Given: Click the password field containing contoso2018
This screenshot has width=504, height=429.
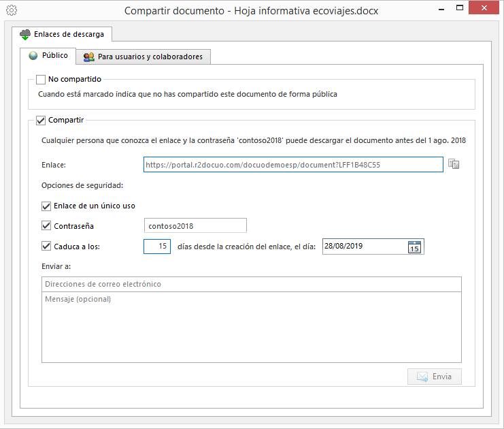Looking at the screenshot, I should 195,225.
